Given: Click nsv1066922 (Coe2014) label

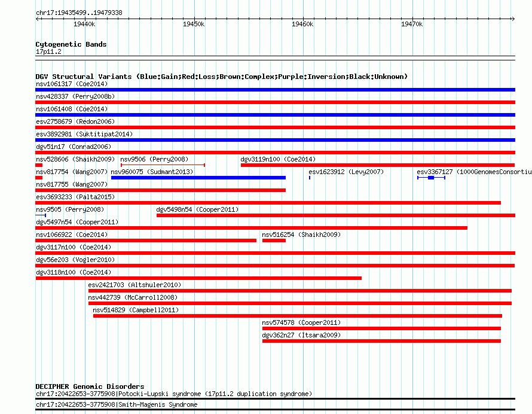Looking at the screenshot, I should (x=72, y=235).
